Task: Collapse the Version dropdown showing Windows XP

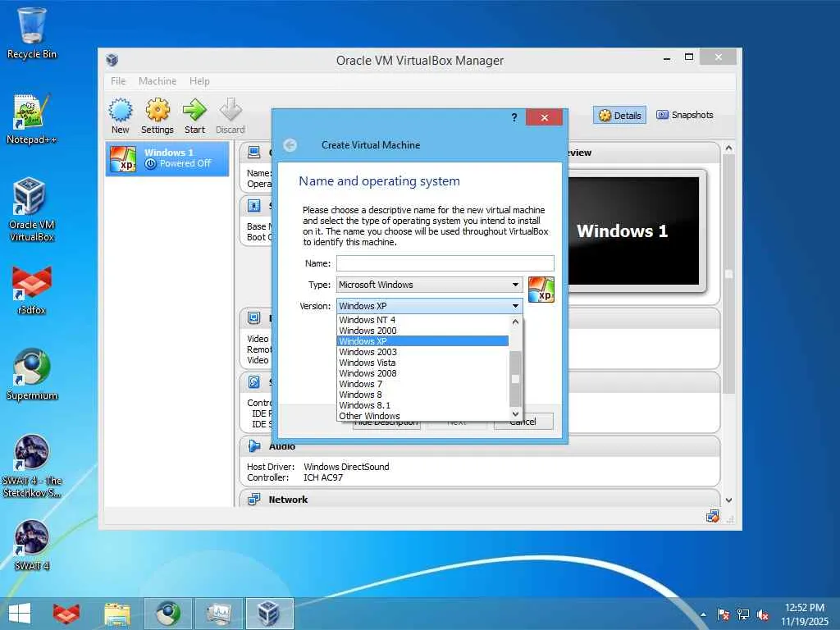Action: [430, 306]
